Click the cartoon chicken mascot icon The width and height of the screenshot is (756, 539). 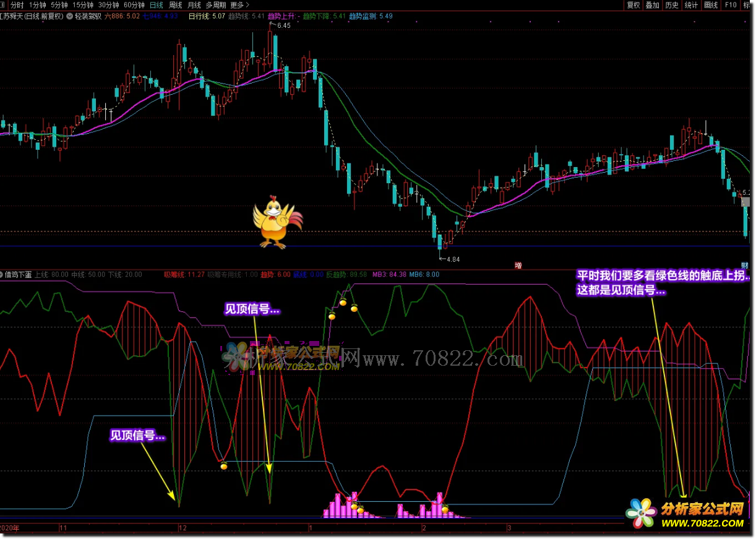[277, 223]
